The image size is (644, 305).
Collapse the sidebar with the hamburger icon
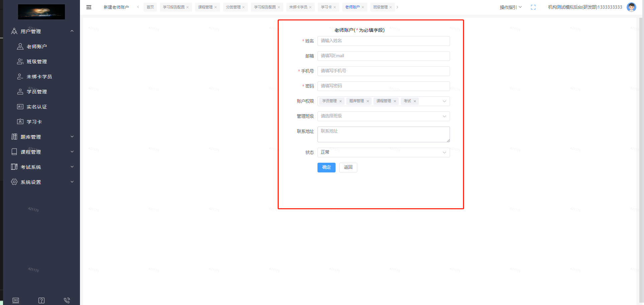point(89,7)
